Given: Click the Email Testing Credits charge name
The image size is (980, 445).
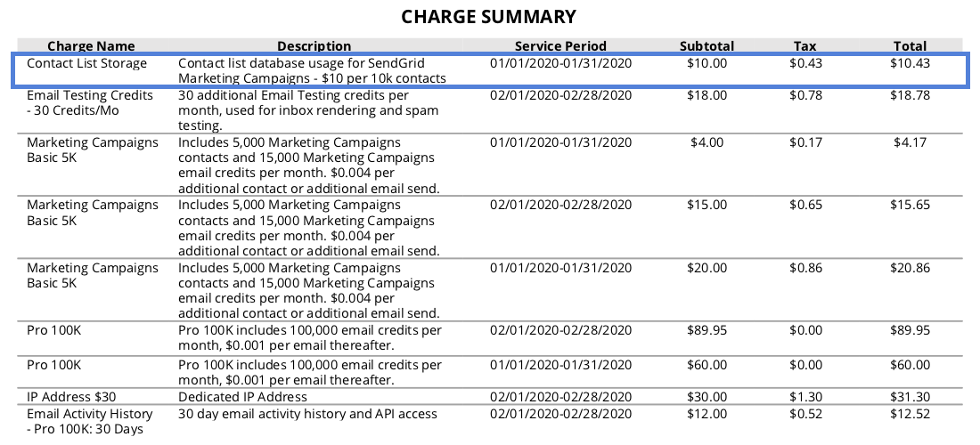Looking at the screenshot, I should pyautogui.click(x=89, y=103).
